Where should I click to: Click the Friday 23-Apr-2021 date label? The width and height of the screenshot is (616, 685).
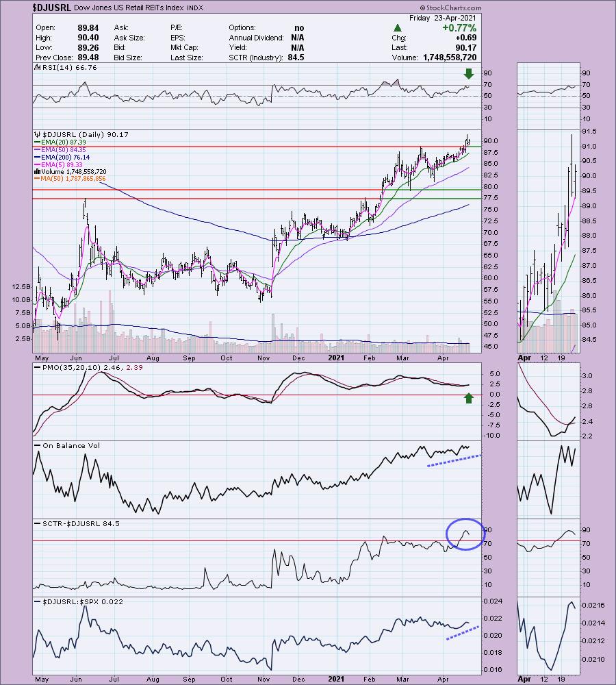[443, 18]
